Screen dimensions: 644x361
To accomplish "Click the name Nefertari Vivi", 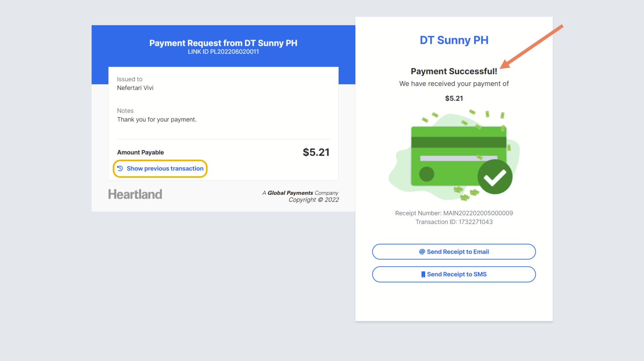I will click(135, 88).
